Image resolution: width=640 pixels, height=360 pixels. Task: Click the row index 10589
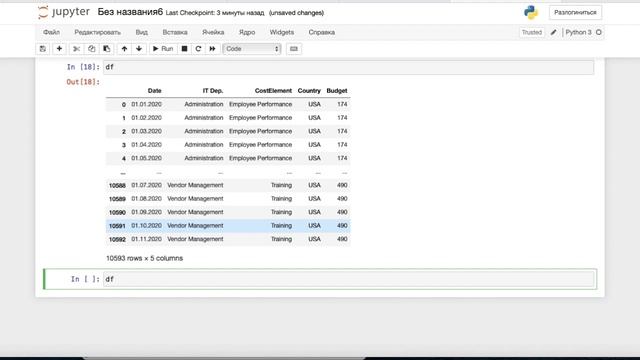click(x=117, y=199)
